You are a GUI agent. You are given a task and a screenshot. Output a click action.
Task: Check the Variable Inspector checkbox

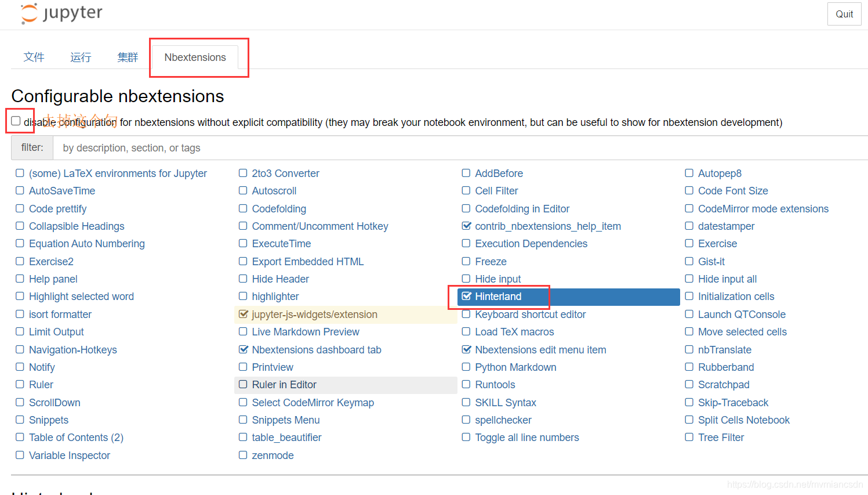(x=20, y=455)
